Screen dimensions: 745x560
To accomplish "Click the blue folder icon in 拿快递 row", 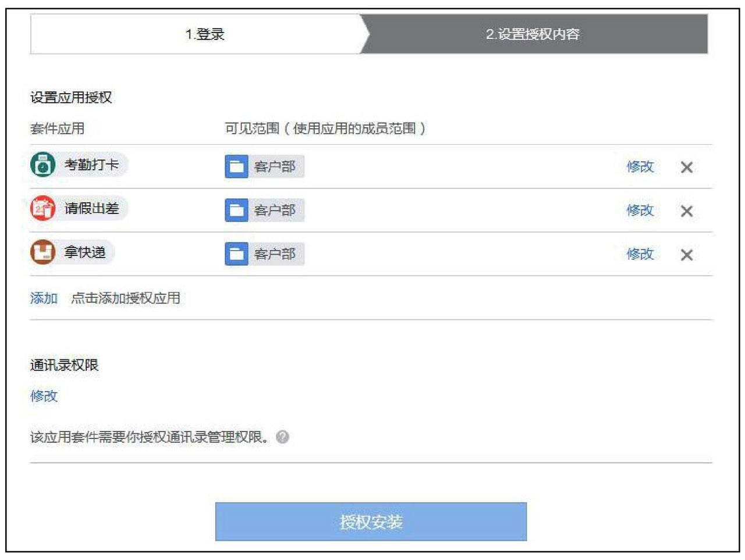I will point(236,254).
